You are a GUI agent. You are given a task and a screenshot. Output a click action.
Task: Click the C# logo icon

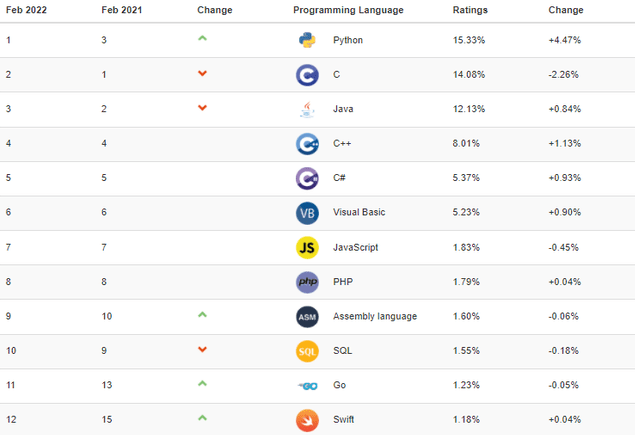point(307,178)
